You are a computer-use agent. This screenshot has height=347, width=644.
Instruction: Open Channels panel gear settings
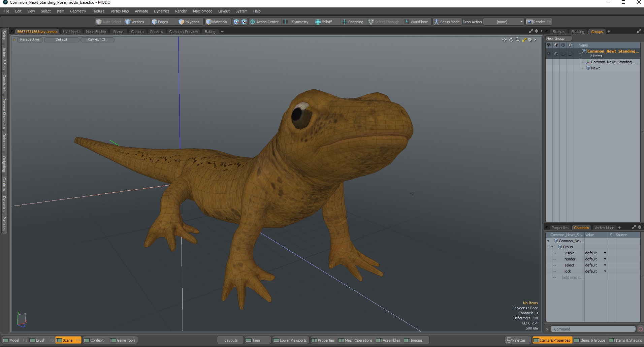tap(639, 227)
